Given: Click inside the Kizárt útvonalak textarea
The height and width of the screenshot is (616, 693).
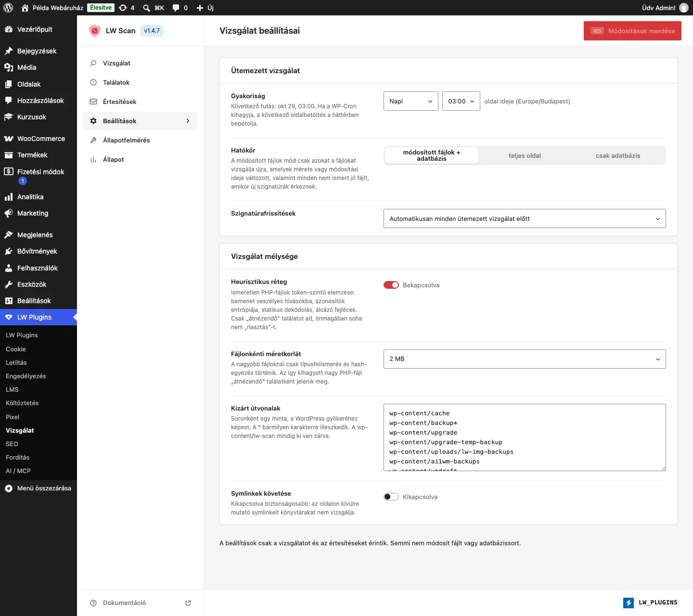Looking at the screenshot, I should [525, 437].
